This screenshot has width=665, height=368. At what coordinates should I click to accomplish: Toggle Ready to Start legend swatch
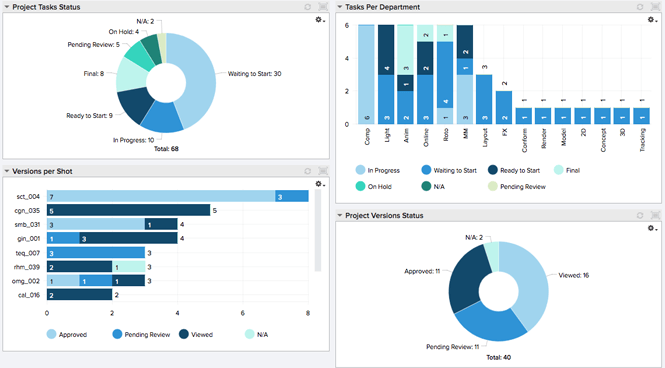click(x=493, y=170)
